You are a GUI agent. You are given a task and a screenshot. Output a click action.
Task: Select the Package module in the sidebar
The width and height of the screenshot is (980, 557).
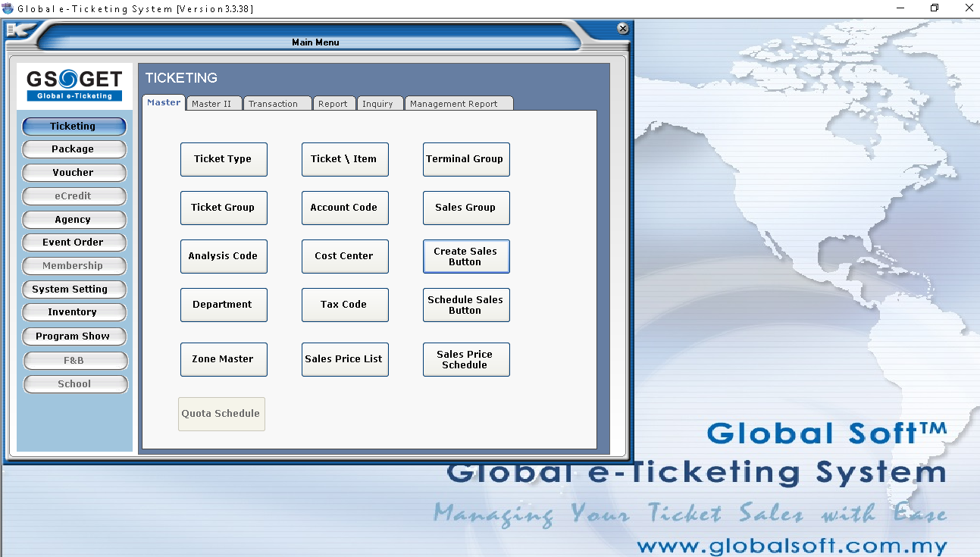click(x=74, y=149)
